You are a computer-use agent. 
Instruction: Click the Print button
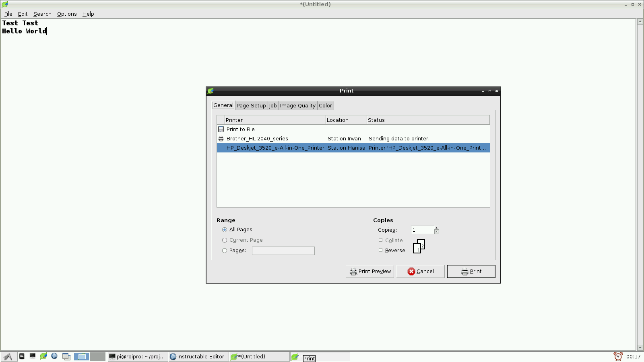(x=471, y=271)
